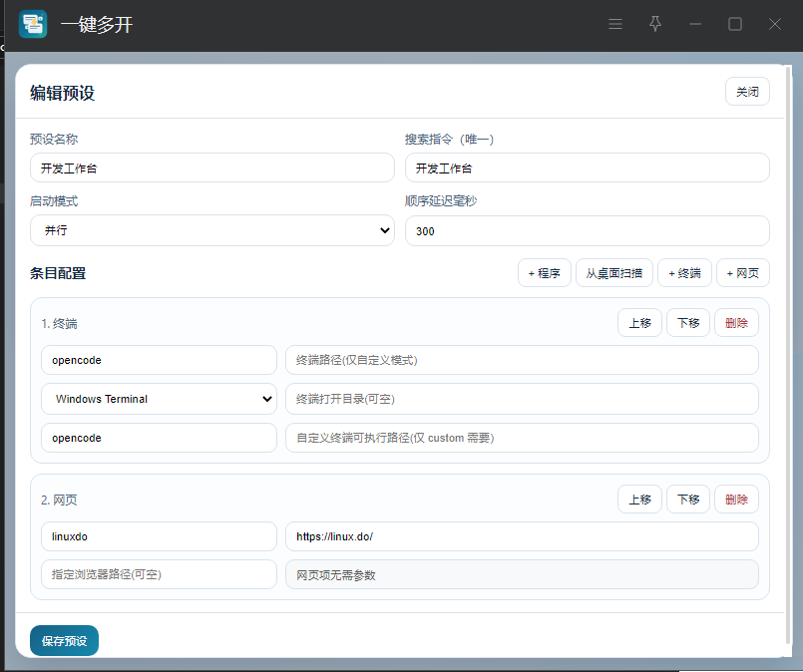The width and height of the screenshot is (803, 672).
Task: Add a program entry with + 程序
Action: click(544, 273)
